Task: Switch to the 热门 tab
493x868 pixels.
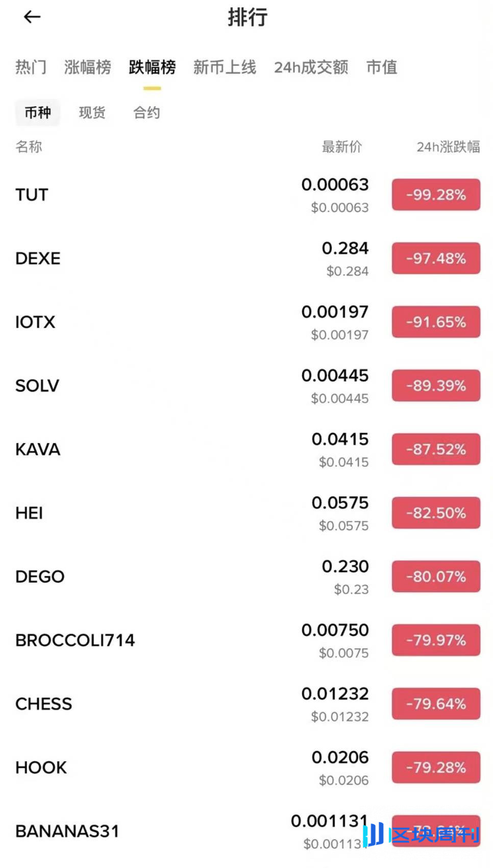Action: (31, 67)
